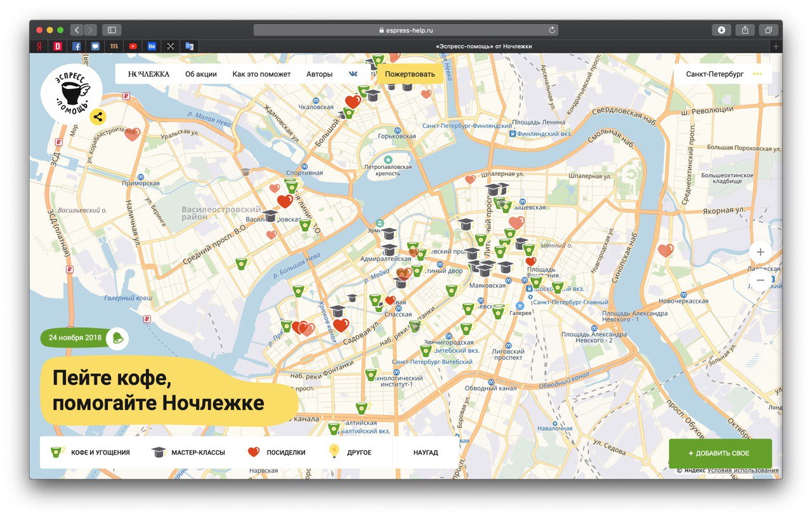Zoom in the map with plus

[x=761, y=252]
